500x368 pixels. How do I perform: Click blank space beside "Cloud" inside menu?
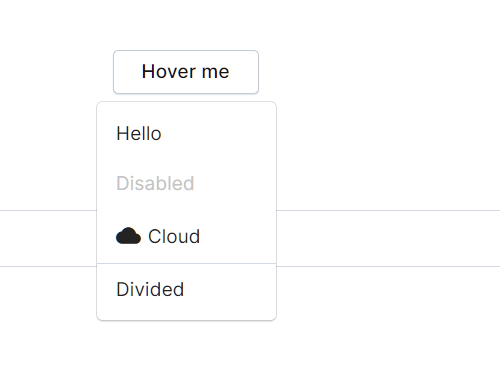pyautogui.click(x=238, y=236)
